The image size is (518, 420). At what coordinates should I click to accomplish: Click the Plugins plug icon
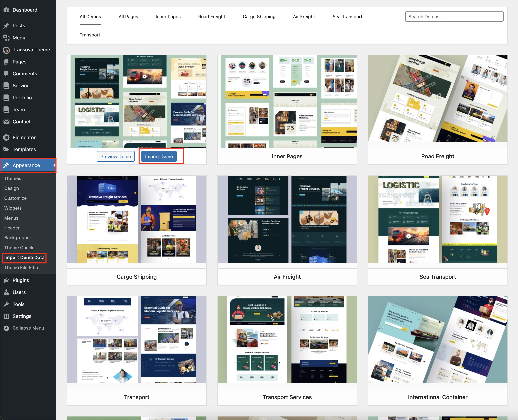6,280
